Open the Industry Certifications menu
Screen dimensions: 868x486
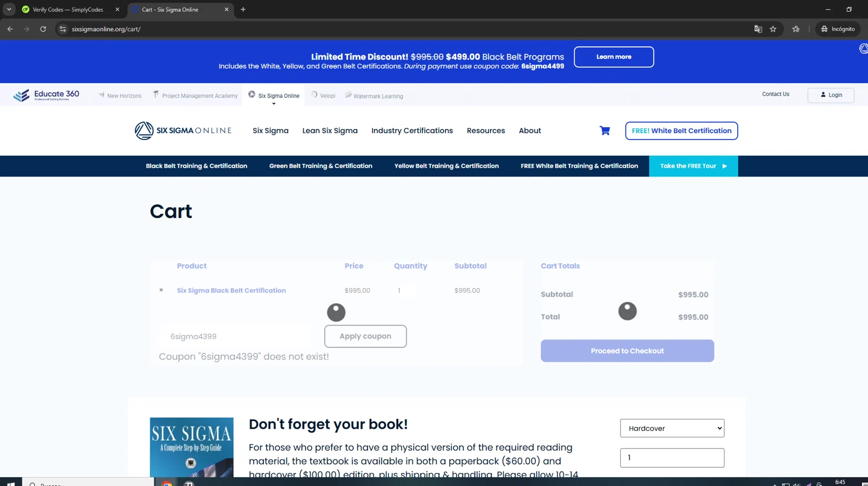pos(412,131)
